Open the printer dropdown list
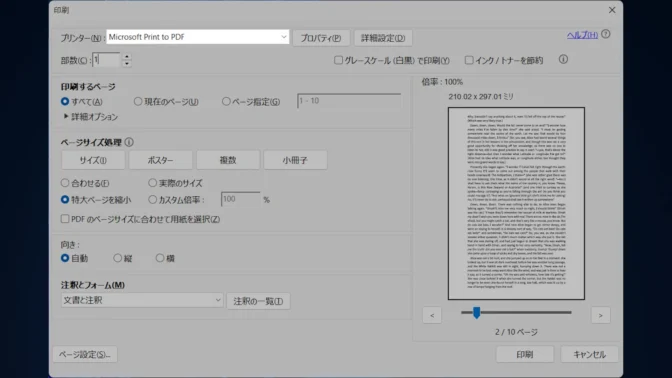 click(198, 37)
